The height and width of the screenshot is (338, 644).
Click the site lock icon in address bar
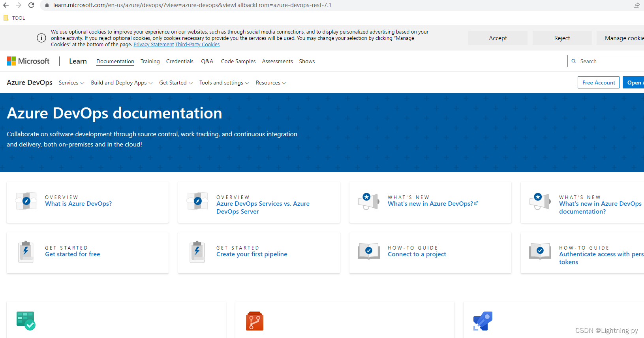(x=47, y=5)
